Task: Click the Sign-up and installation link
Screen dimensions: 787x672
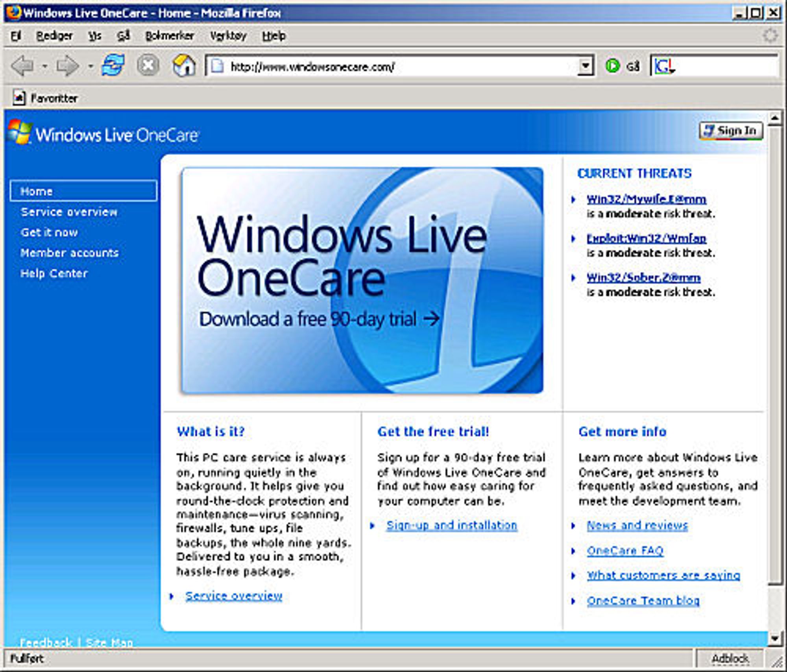Action: pyautogui.click(x=452, y=525)
